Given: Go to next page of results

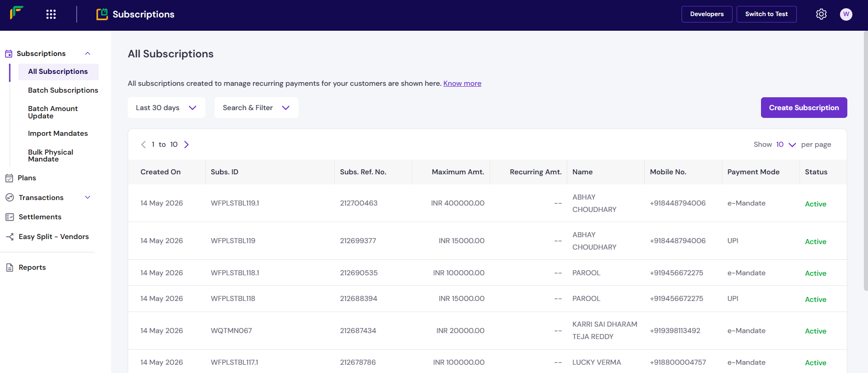Looking at the screenshot, I should (186, 145).
